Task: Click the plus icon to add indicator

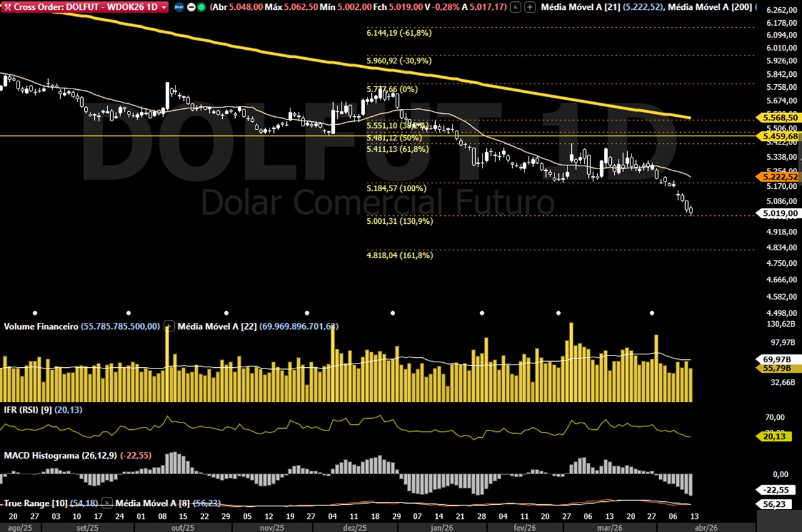Action: click(529, 7)
